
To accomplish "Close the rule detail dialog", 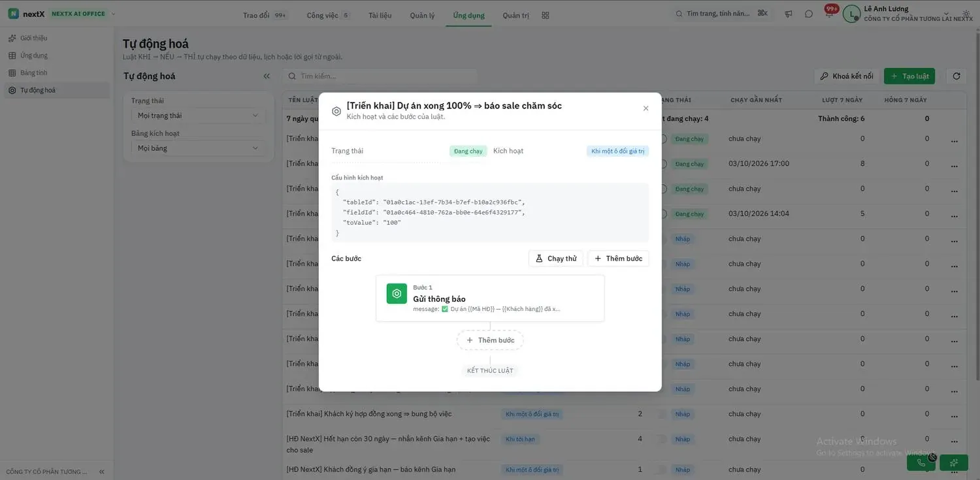I will point(645,108).
